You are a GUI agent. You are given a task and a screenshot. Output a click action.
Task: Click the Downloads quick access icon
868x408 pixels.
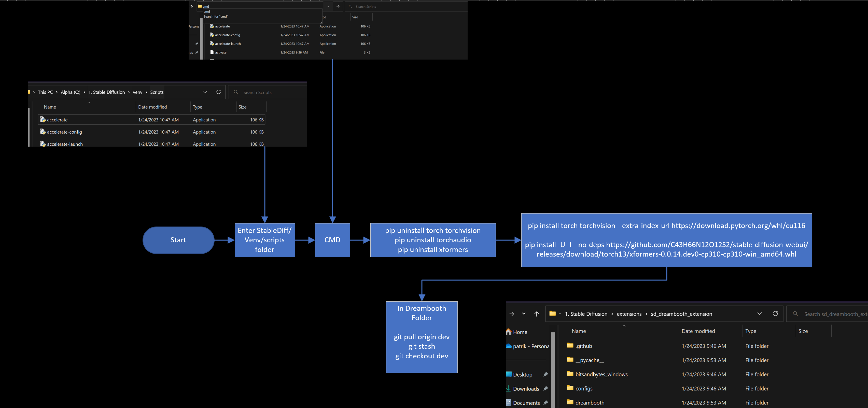509,388
